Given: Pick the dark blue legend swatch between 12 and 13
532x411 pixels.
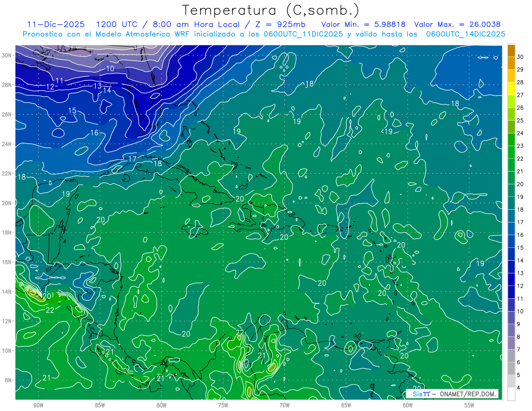Looking at the screenshot, I should pos(511,280).
